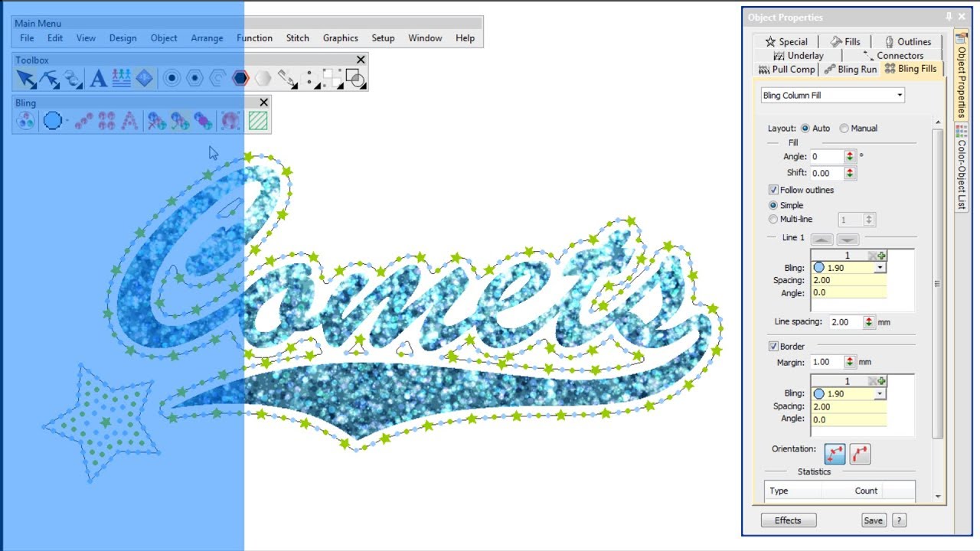Click the Save button in Object Properties
The image size is (980, 551).
[873, 520]
